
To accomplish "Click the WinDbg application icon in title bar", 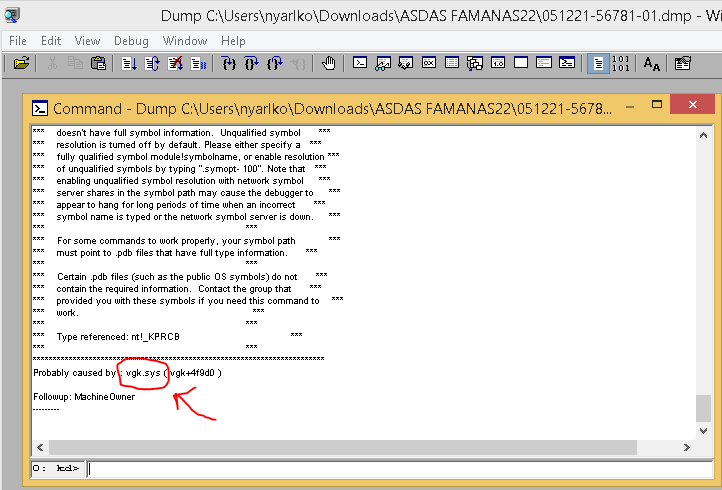I will (12, 15).
